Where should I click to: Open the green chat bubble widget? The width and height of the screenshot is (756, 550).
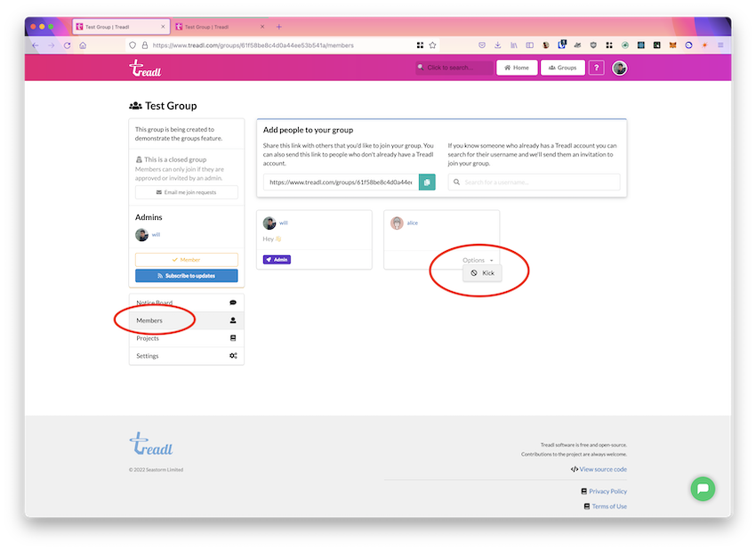[703, 489]
